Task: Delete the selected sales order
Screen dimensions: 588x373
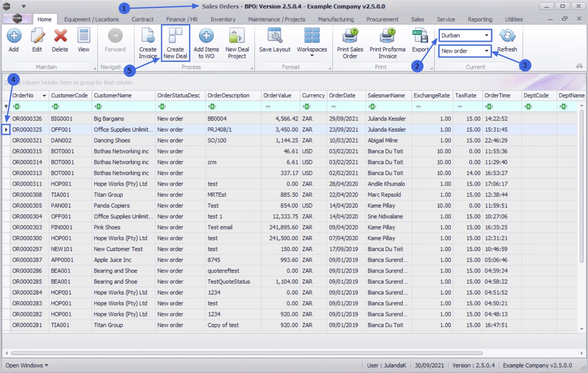Action: [x=60, y=41]
